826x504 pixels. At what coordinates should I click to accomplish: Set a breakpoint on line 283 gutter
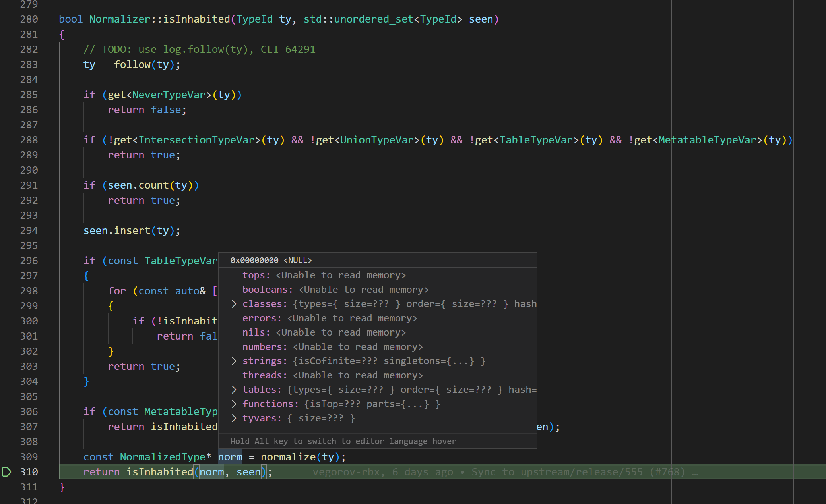click(x=6, y=64)
